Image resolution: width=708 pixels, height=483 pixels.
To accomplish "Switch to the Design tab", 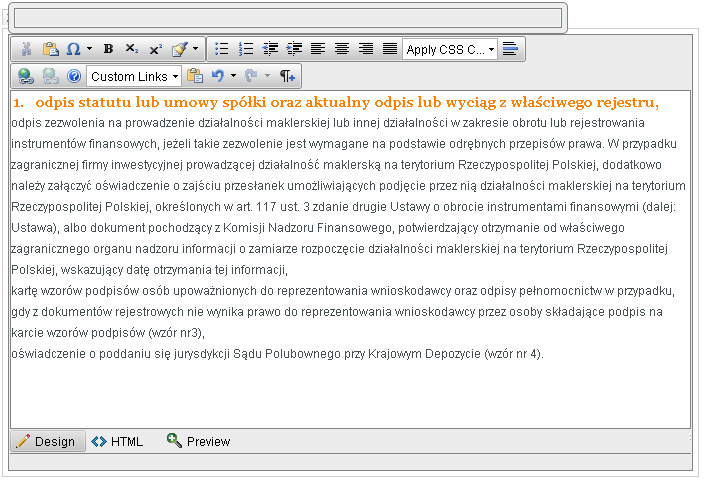I will [48, 441].
